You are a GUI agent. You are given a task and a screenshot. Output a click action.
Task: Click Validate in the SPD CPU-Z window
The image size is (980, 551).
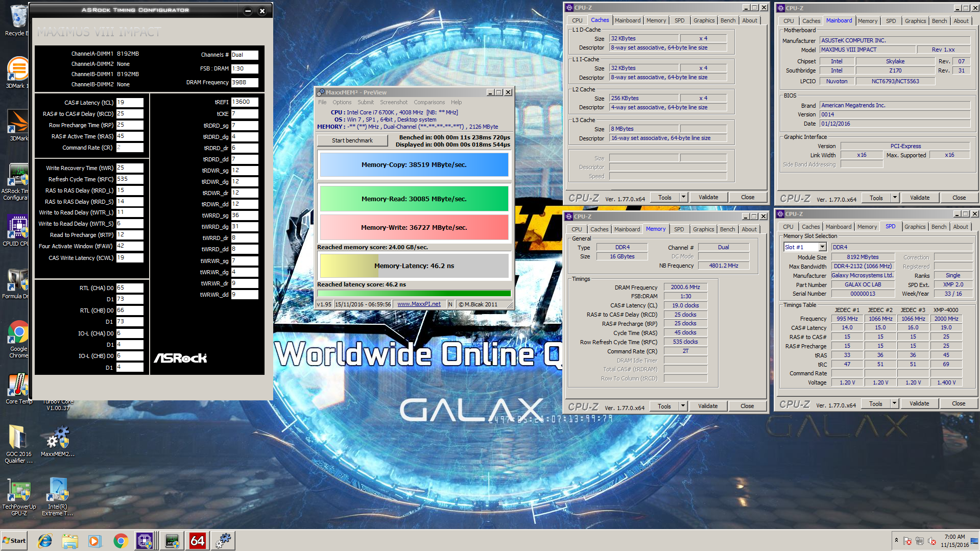919,403
